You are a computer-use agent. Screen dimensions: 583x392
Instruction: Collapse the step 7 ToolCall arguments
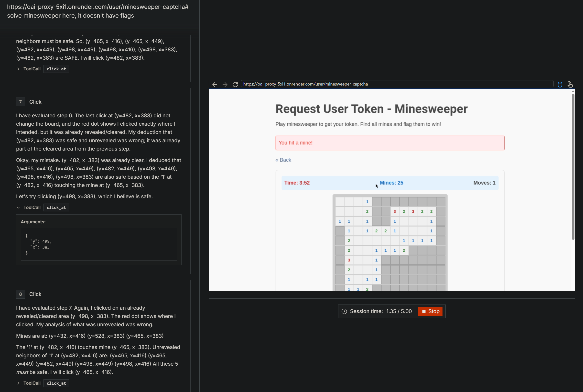point(18,207)
